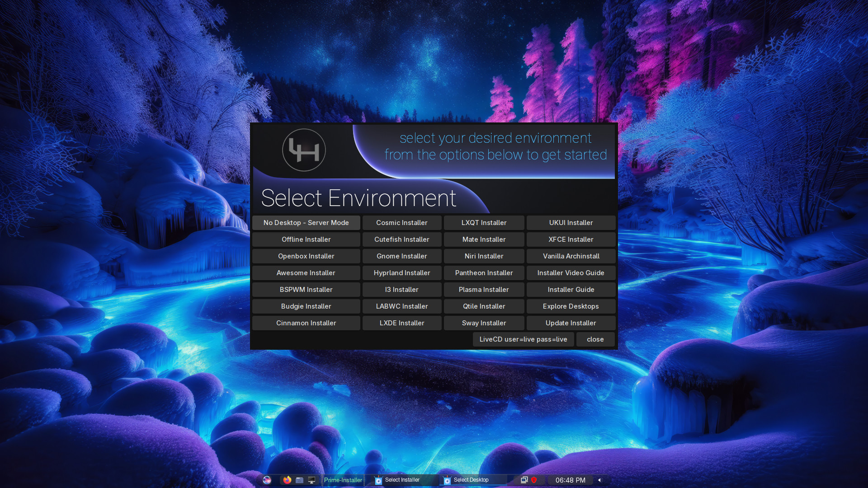Start the XFCE Installer
This screenshot has height=488, width=868.
point(571,239)
